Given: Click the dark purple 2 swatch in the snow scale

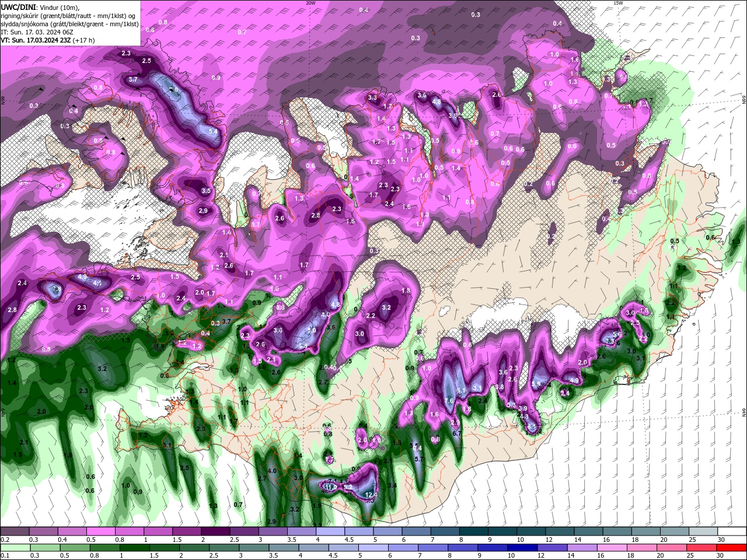Looking at the screenshot, I should [215, 531].
